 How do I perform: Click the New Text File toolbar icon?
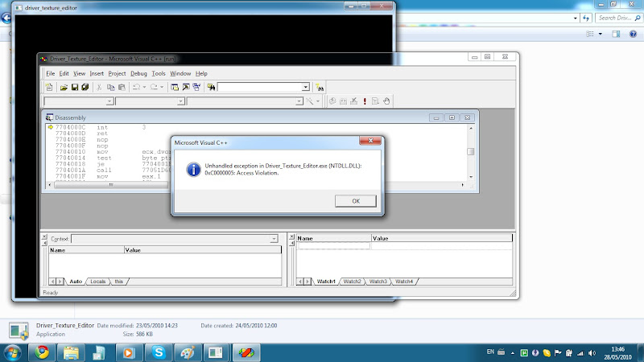coord(49,87)
